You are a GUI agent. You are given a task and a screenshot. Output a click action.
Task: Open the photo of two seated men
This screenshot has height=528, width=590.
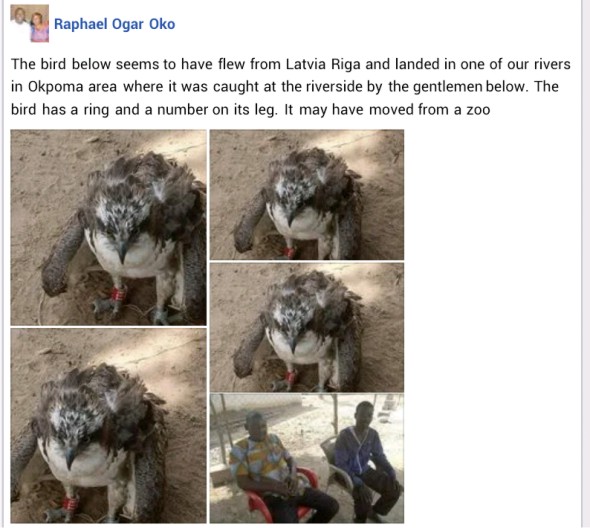pyautogui.click(x=307, y=458)
